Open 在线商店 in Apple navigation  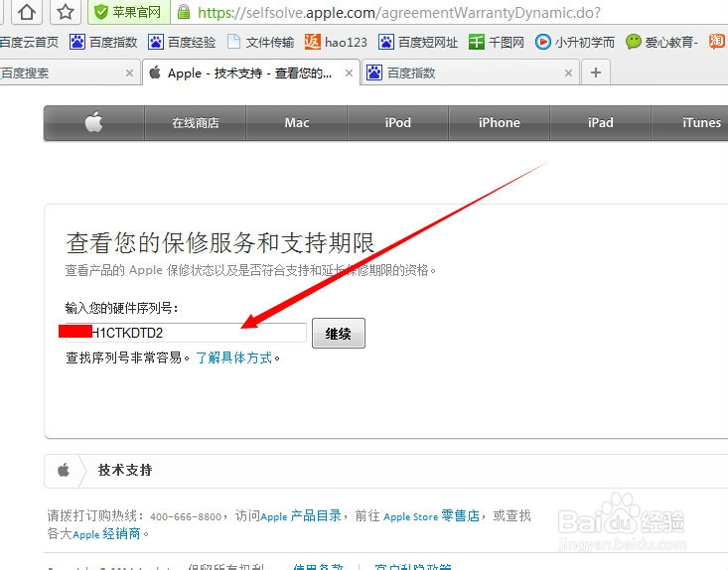click(x=196, y=122)
